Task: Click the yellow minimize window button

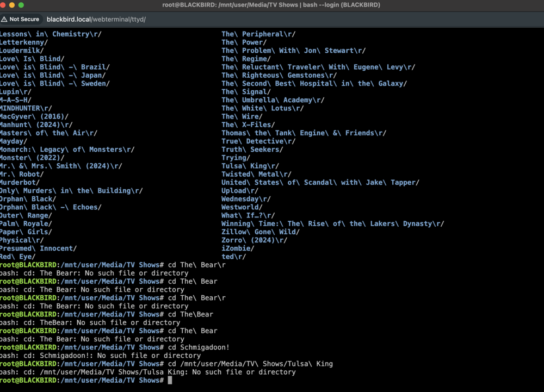Action: coord(12,5)
